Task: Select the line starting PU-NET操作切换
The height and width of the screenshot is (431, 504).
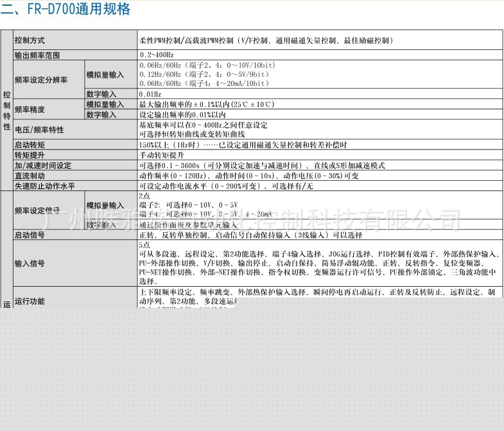Action: [318, 273]
